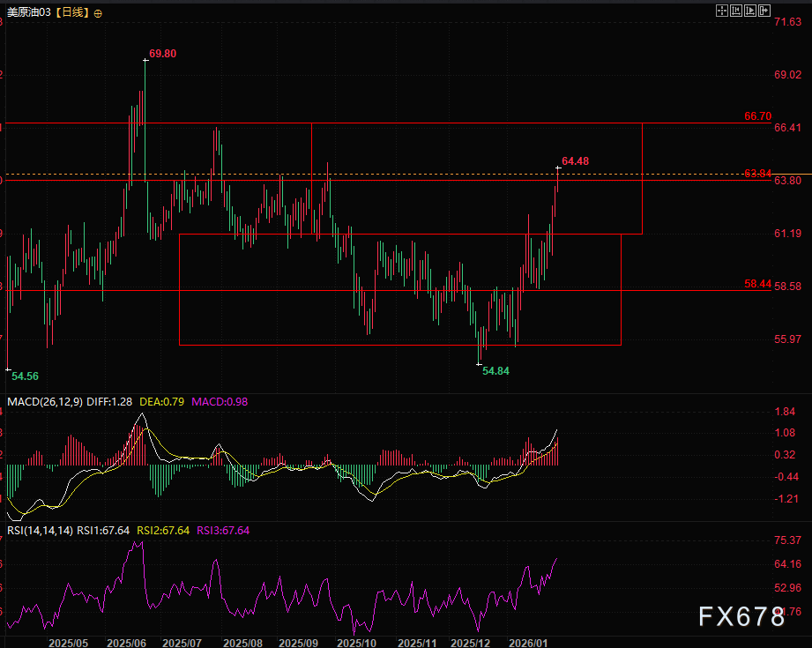Viewport: 812px width, 648px height.
Task: Click the circled plus next to 日线
Action: (98, 13)
